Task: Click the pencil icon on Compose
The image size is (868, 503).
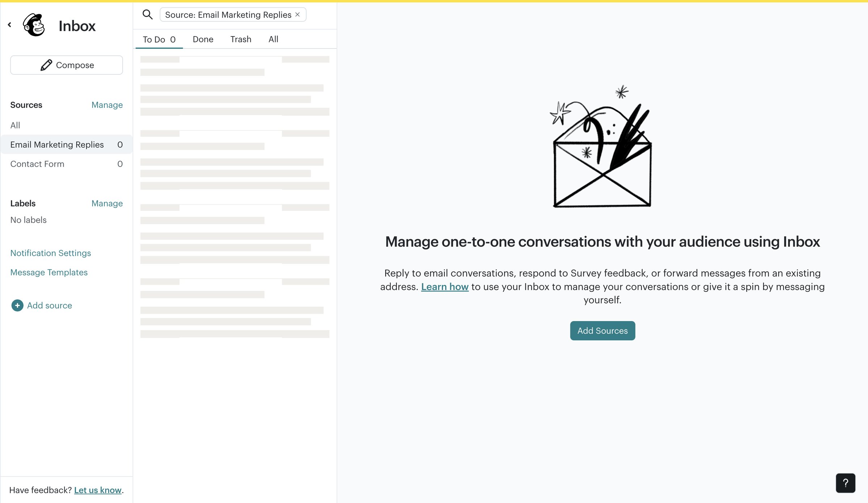Action: tap(46, 65)
